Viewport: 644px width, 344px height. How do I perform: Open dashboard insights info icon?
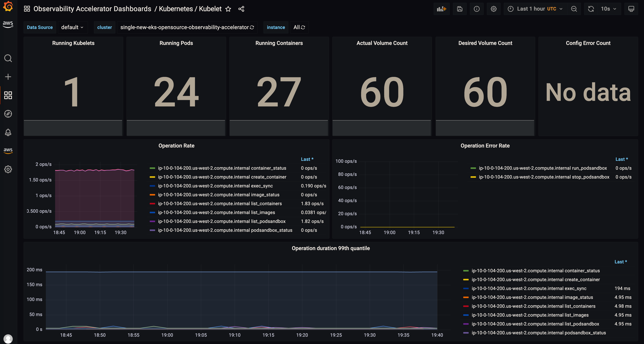(x=477, y=9)
